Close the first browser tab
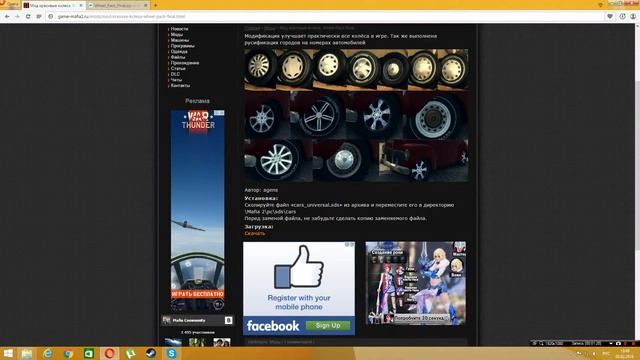Viewport: 640px width, 360px height. pyautogui.click(x=81, y=5)
